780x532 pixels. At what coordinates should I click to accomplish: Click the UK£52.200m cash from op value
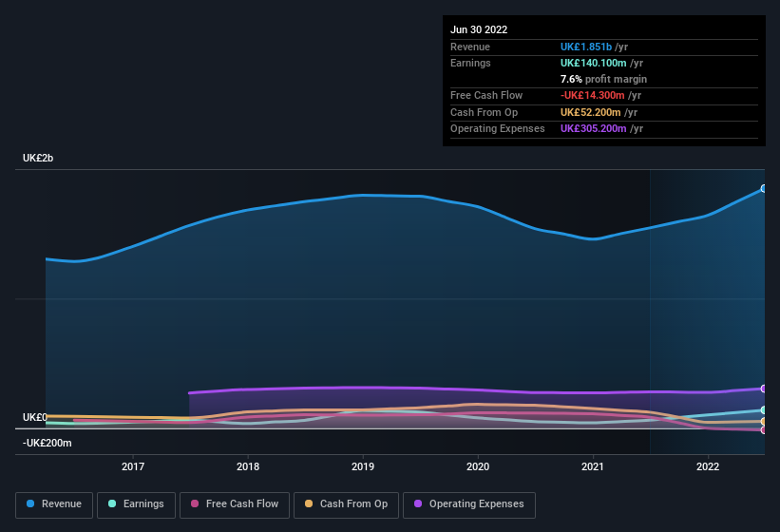click(591, 112)
